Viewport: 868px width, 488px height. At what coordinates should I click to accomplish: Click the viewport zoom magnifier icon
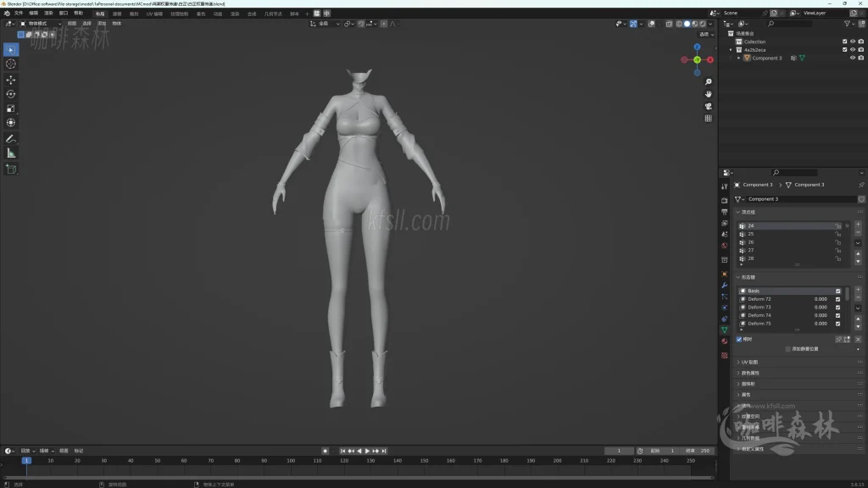708,82
